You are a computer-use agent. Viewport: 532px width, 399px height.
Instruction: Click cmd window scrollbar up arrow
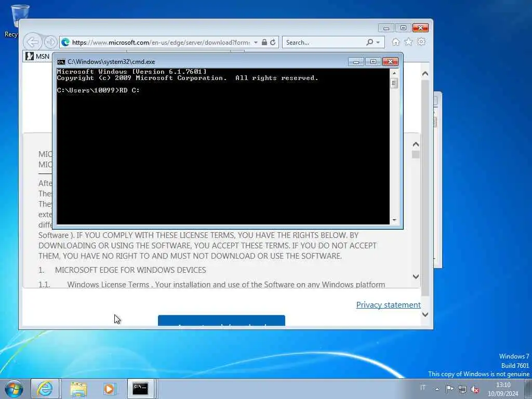click(x=394, y=73)
